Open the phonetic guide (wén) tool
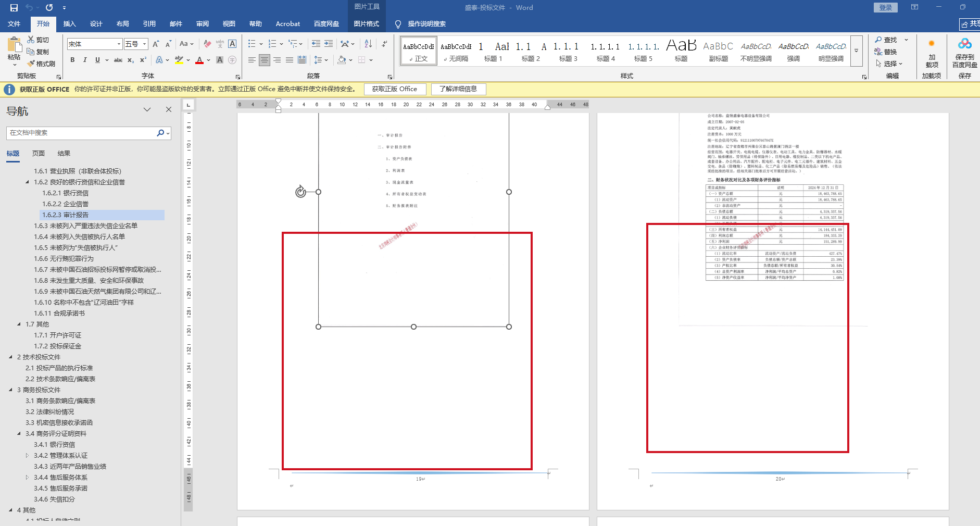The width and height of the screenshot is (980, 526). (x=220, y=44)
